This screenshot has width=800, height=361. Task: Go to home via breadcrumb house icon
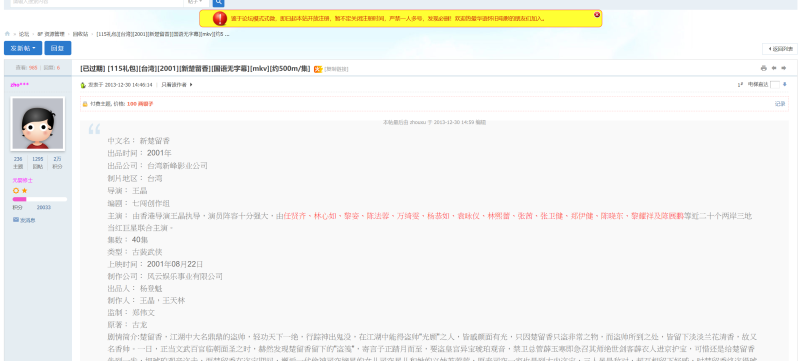coord(7,34)
